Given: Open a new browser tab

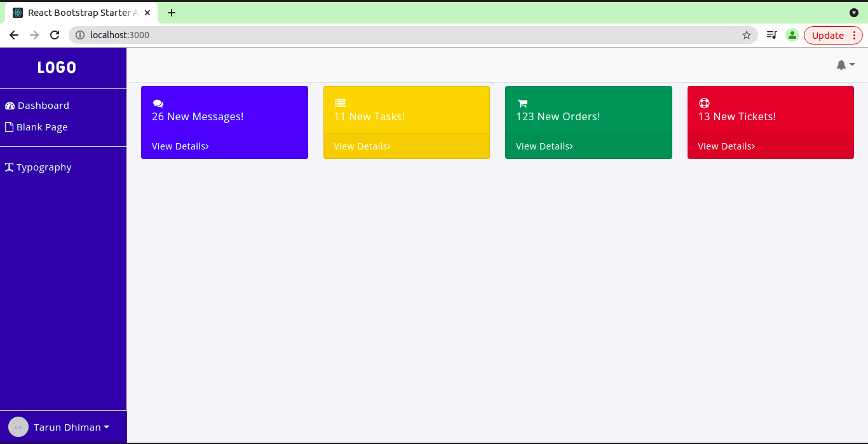Looking at the screenshot, I should coord(172,13).
